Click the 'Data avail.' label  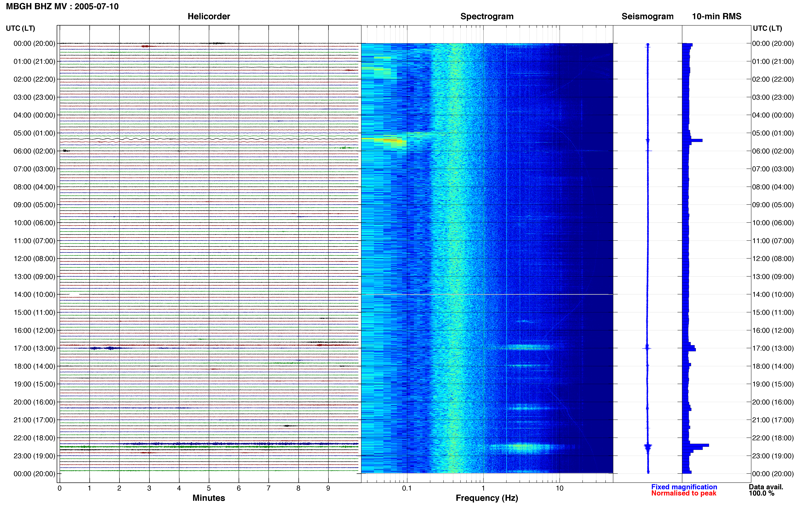[x=766, y=487]
